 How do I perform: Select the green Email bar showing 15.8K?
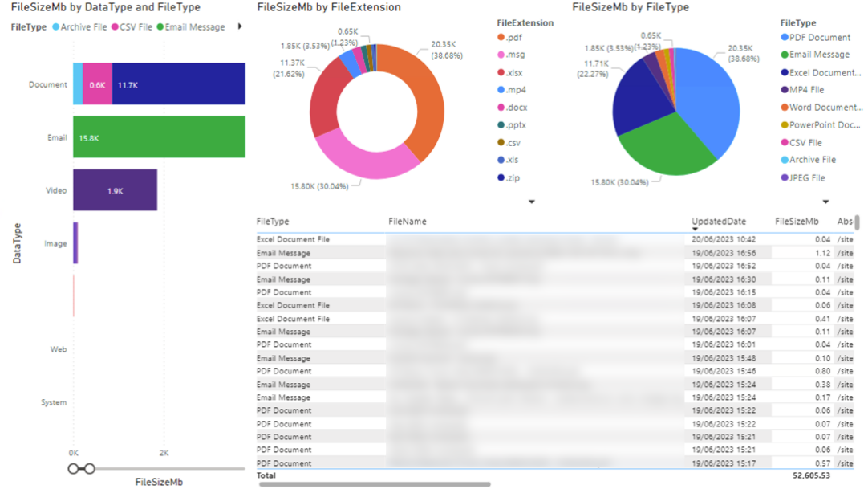(159, 137)
